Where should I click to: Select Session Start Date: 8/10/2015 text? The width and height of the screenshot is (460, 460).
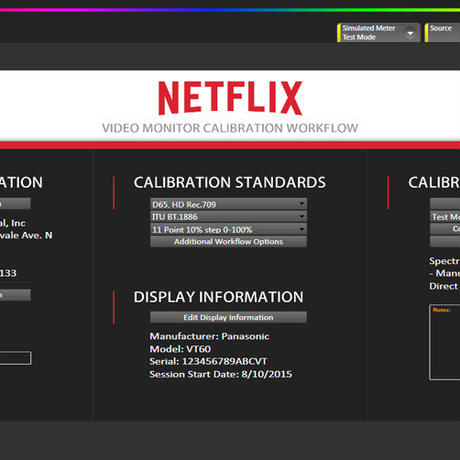tap(221, 374)
